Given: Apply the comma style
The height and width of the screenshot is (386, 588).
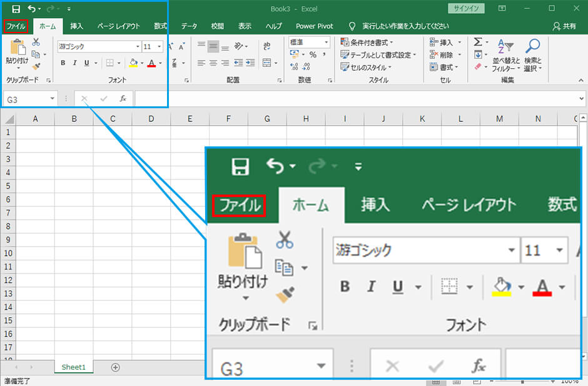Looking at the screenshot, I should tap(324, 55).
